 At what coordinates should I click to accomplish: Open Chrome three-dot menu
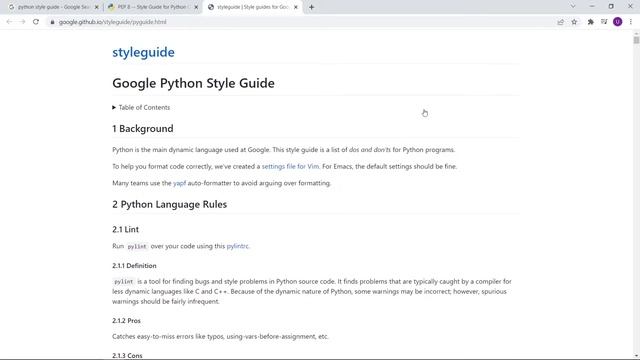tap(631, 22)
